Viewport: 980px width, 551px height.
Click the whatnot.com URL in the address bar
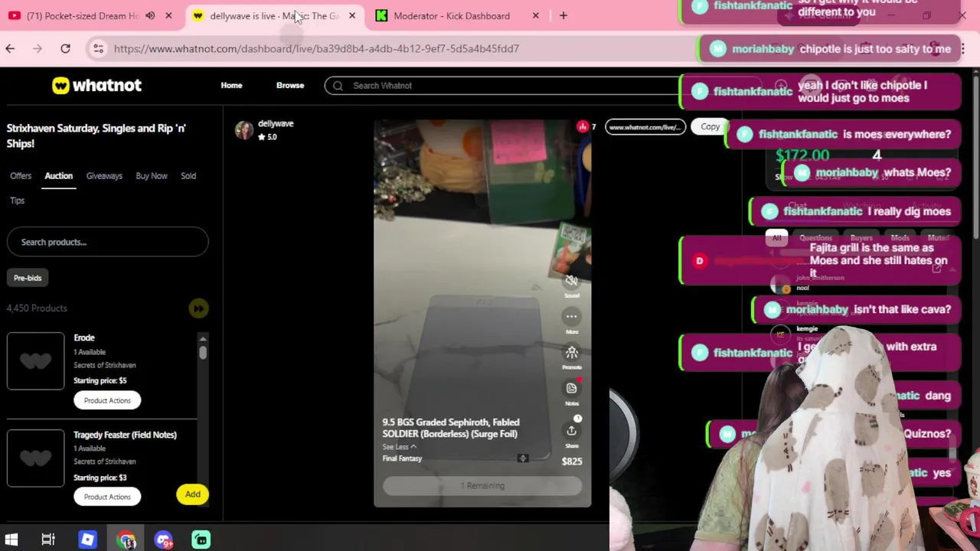click(x=316, y=48)
